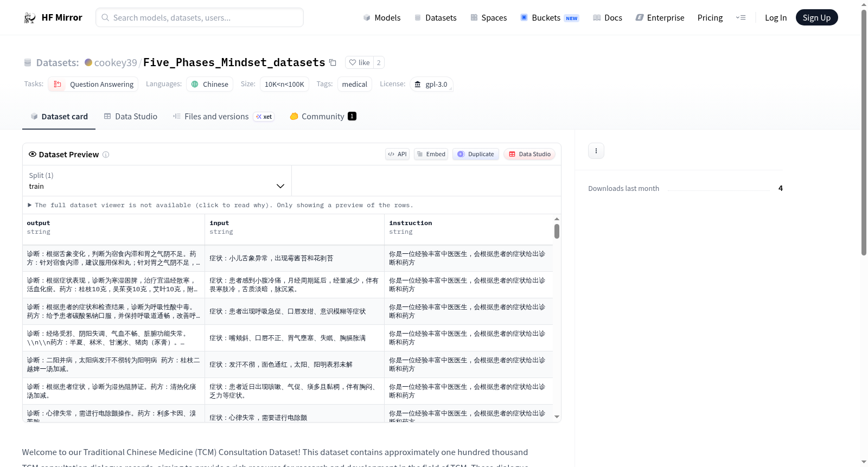Image resolution: width=868 pixels, height=467 pixels.
Task: Like the Five_Phases_Mindset_datasets dataset
Action: tap(359, 62)
